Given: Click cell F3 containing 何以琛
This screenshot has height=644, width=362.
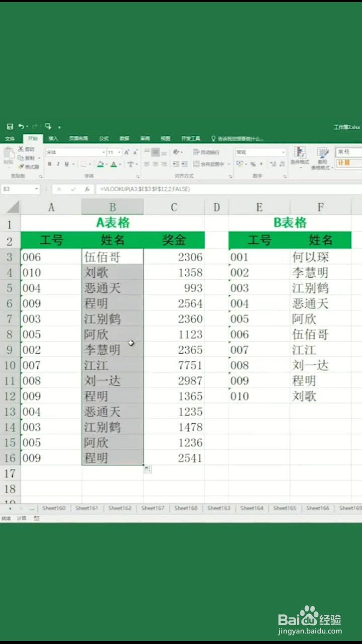Looking at the screenshot, I should (x=320, y=257).
